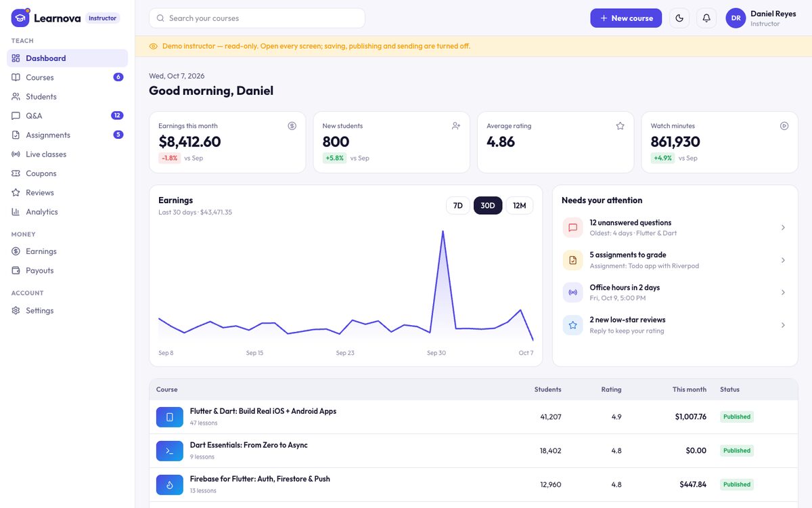Expand the 2 new low-star reviews chevron
This screenshot has height=508, width=812.
(x=783, y=325)
